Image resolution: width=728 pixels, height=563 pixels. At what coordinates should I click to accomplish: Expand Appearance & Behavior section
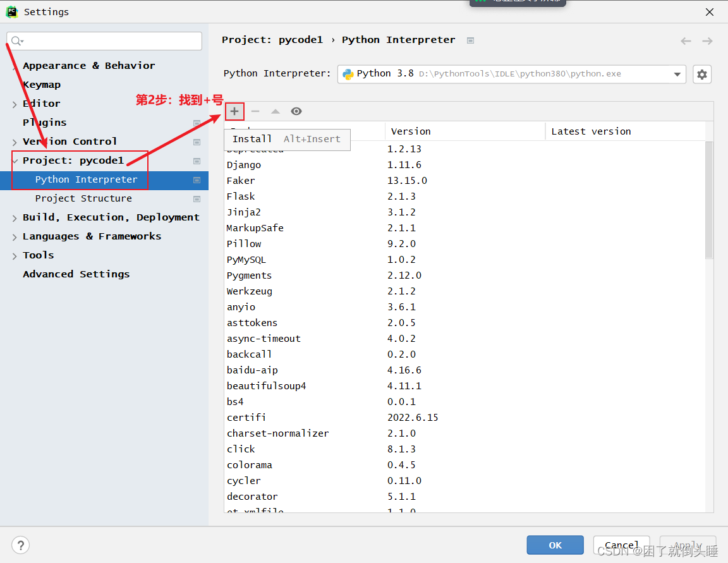(x=15, y=66)
